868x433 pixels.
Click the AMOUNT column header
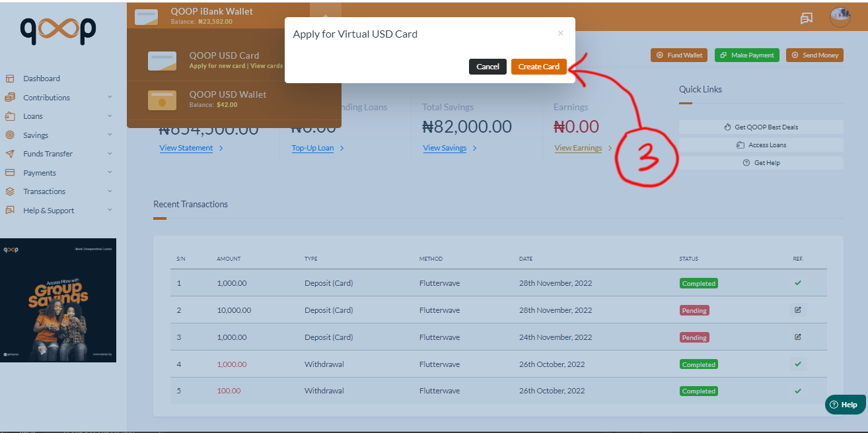click(x=229, y=259)
